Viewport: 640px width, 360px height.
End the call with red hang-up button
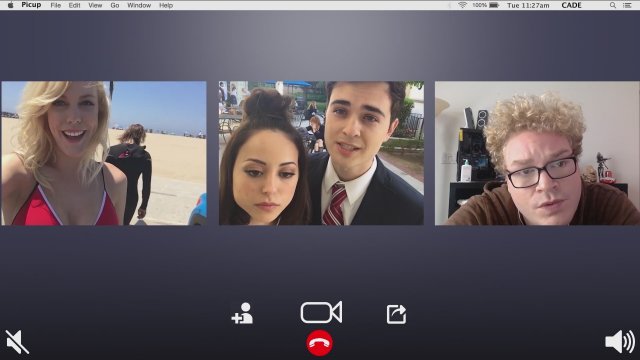pos(320,343)
